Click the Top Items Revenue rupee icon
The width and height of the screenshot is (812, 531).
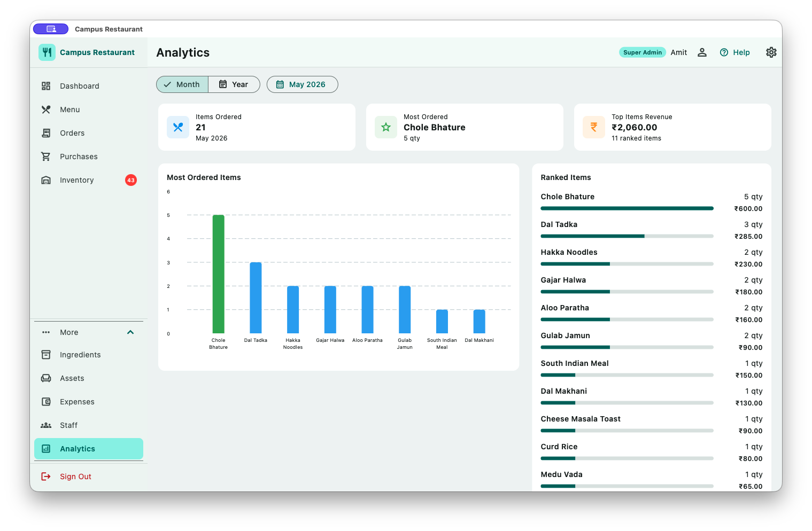tap(594, 127)
